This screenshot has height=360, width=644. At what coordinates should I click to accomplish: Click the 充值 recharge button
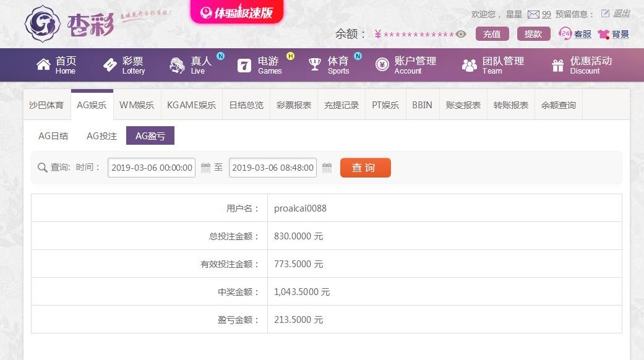click(492, 34)
